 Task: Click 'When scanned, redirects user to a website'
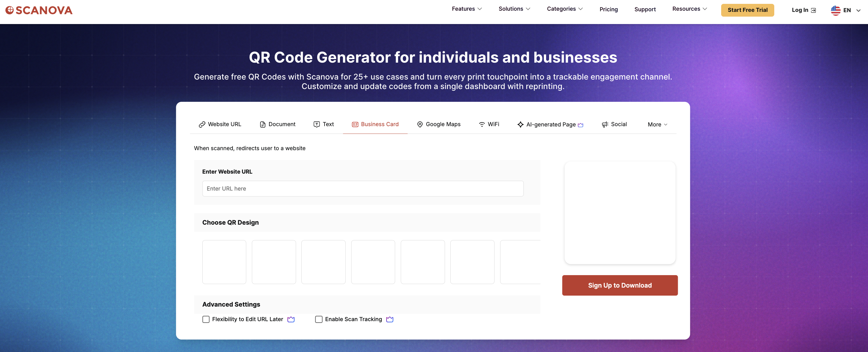click(250, 148)
